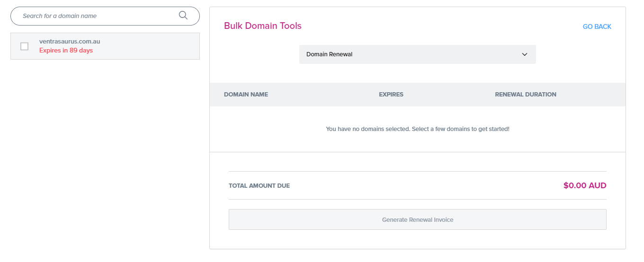The height and width of the screenshot is (262, 644).
Task: Click the red 'Expires in 89 days' notice
Action: click(66, 51)
